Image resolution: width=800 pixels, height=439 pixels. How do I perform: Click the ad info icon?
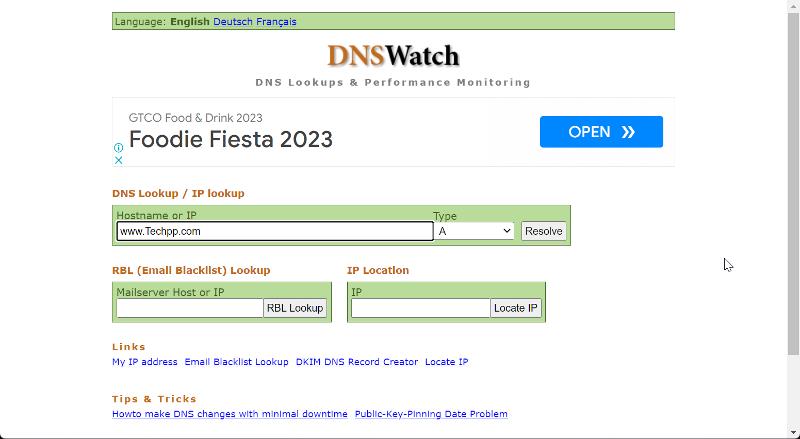tap(118, 147)
